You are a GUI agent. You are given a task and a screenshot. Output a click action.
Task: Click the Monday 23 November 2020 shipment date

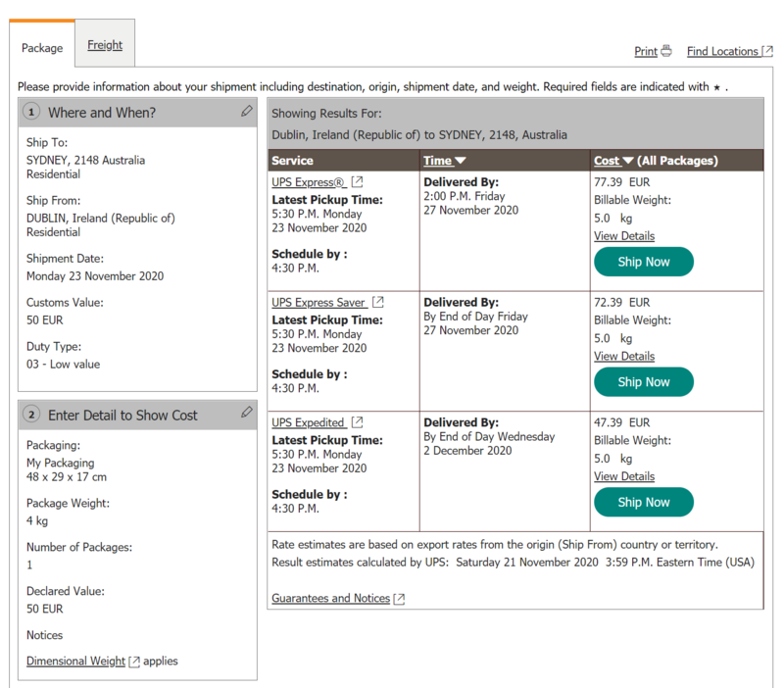point(95,276)
